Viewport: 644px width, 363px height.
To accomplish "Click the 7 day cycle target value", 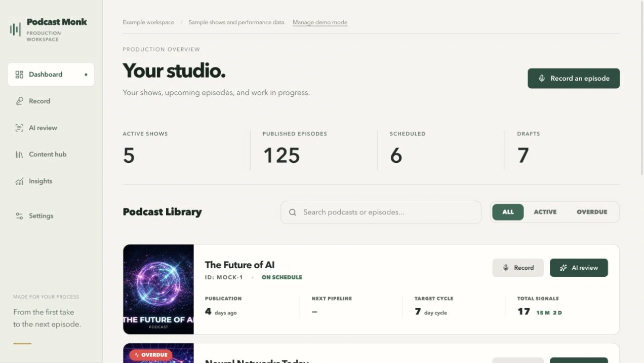I will pyautogui.click(x=430, y=312).
